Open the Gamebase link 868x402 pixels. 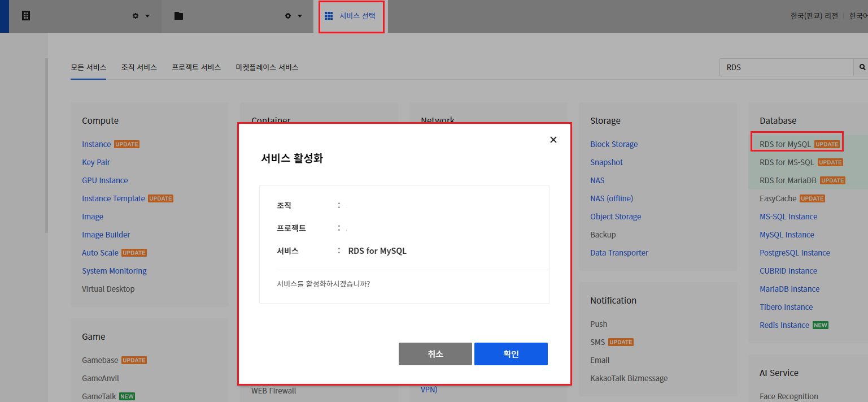[x=101, y=360]
